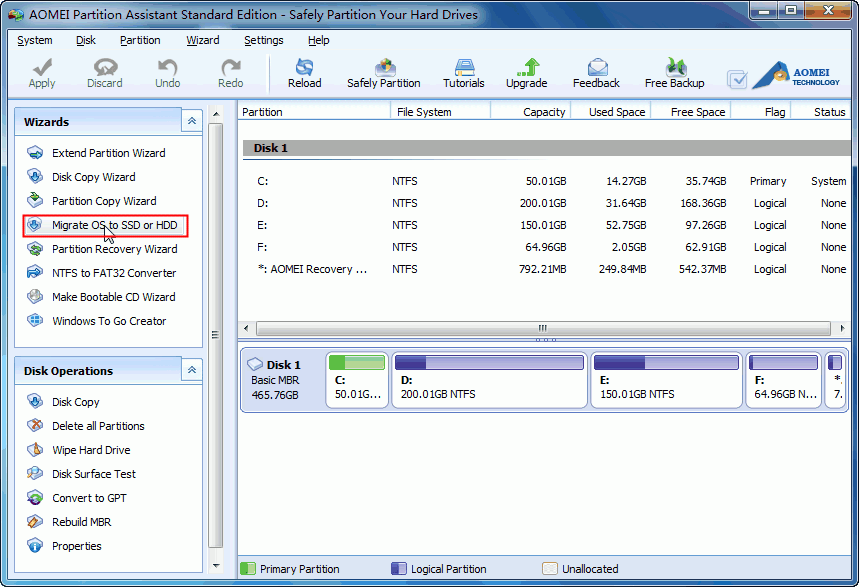Click the Convert to GPT icon
The width and height of the screenshot is (859, 587).
tap(35, 498)
